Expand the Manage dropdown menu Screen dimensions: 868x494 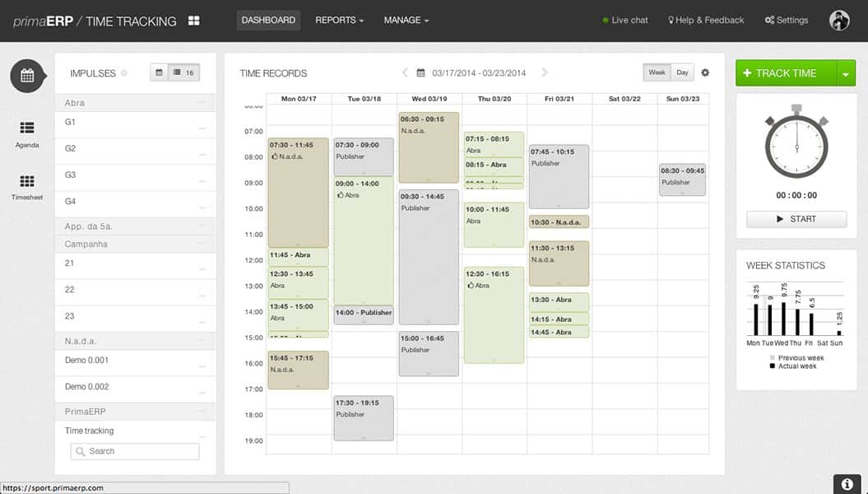pos(406,20)
